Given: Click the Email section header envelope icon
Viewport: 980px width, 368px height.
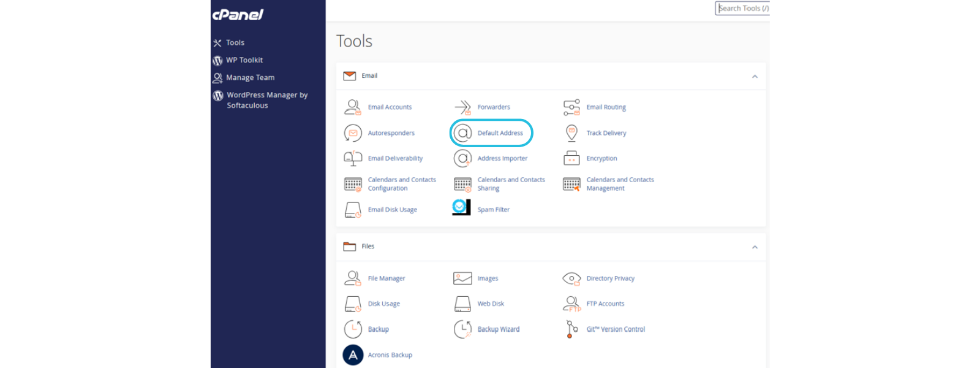Looking at the screenshot, I should click(x=350, y=76).
